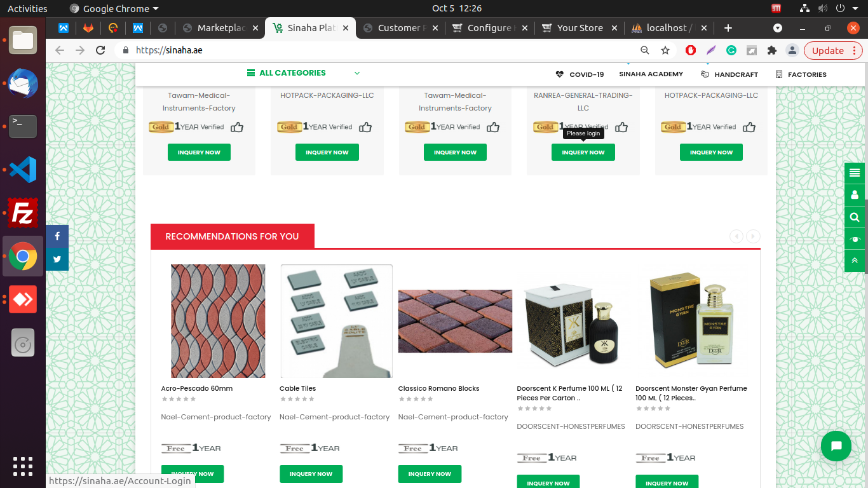Open the Facebook share icon
Screen dimensions: 868x488
[57, 236]
